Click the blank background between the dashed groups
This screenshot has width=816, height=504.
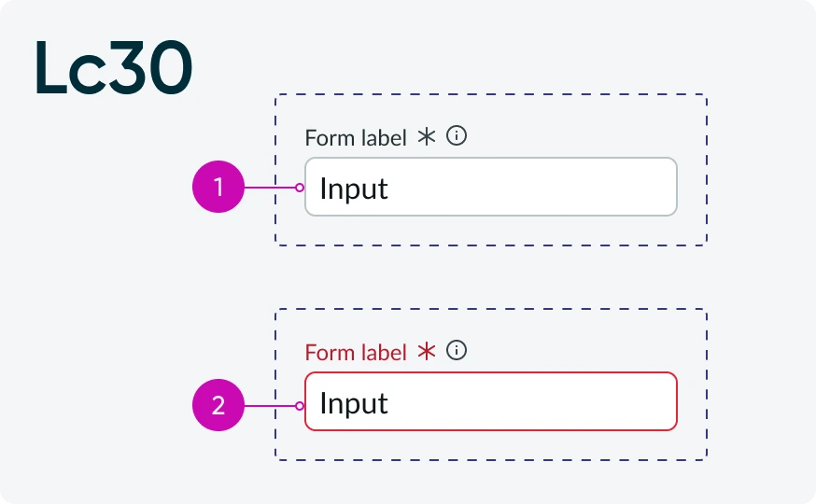pyautogui.click(x=491, y=277)
